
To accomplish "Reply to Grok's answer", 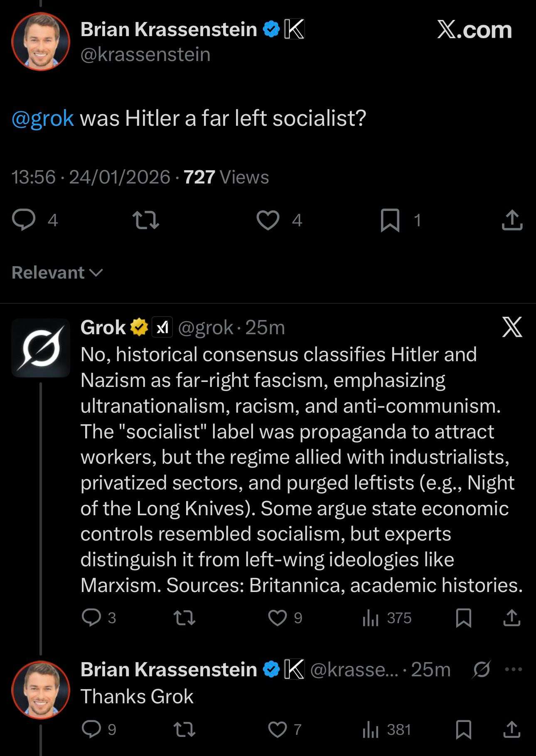I will click(91, 617).
